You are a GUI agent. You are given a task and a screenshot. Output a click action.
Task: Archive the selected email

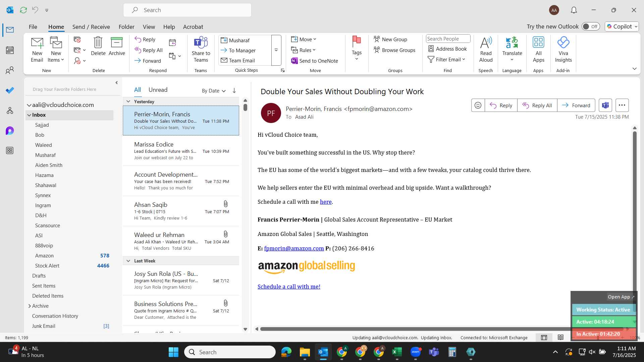117,46
